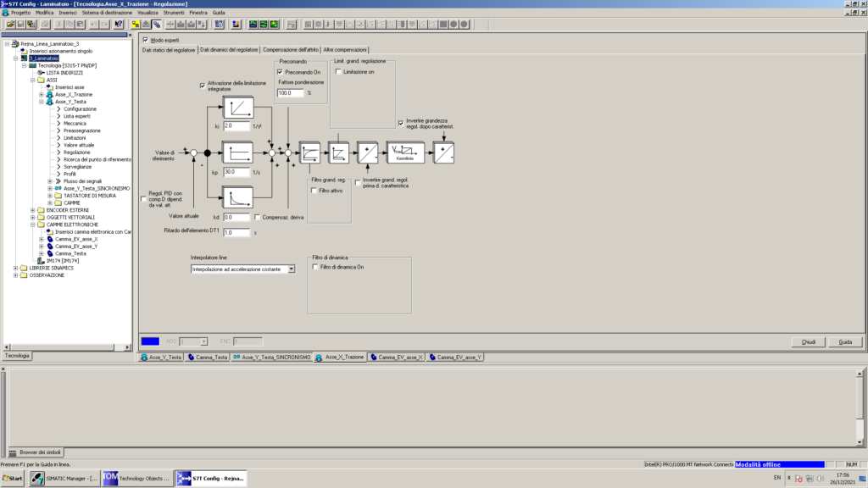The width and height of the screenshot is (868, 488).
Task: Expand the ENCODER ESTERNI folder
Action: click(33, 210)
